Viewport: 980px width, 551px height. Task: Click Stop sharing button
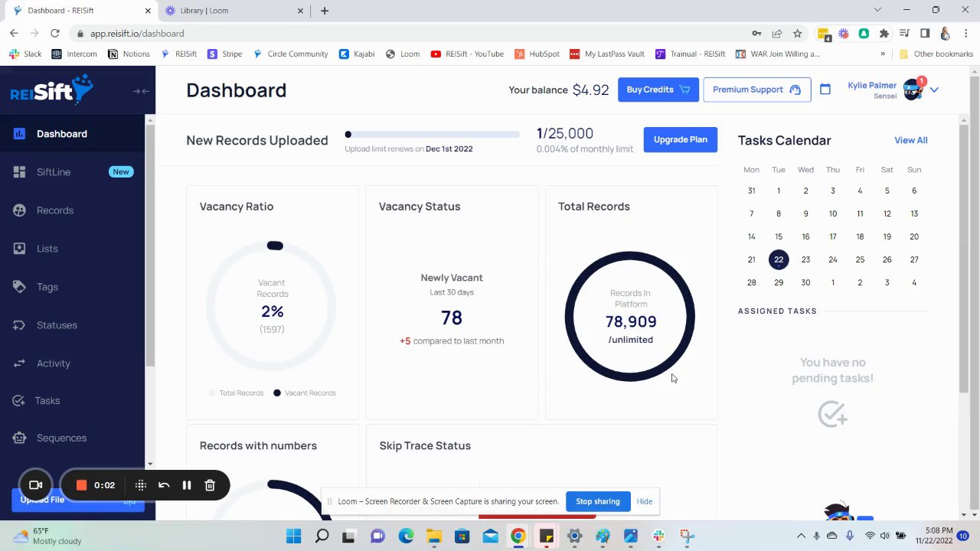[597, 501]
